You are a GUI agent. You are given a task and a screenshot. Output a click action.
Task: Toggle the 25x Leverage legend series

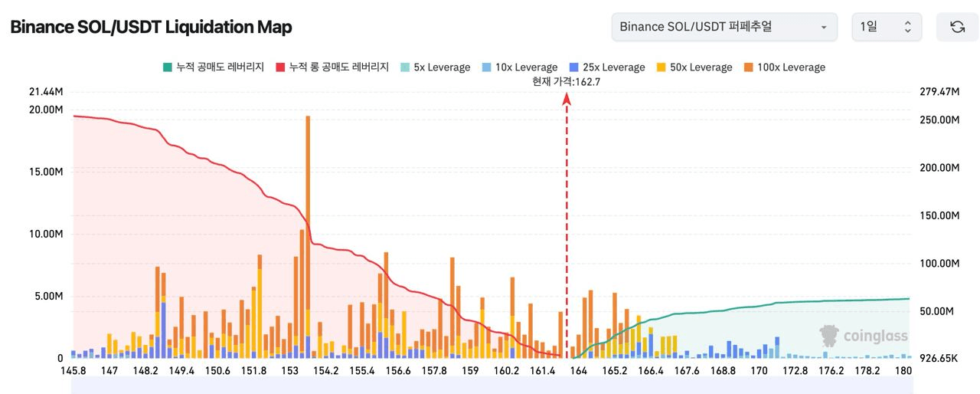[606, 67]
